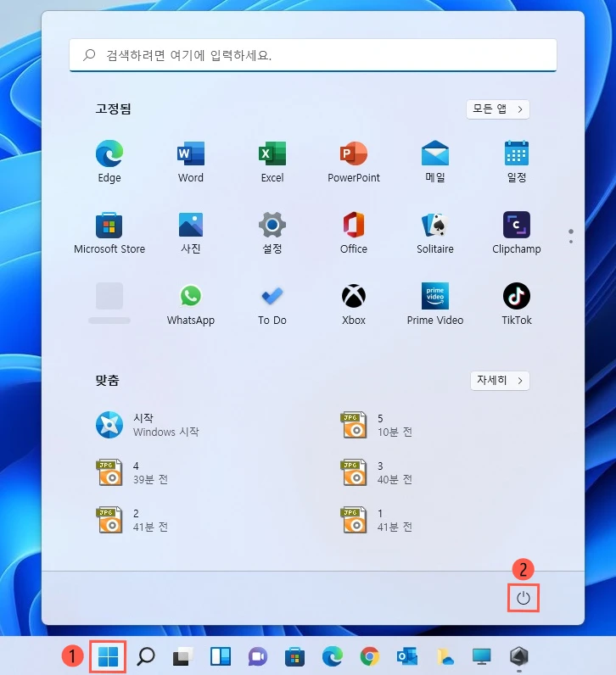
Task: Open Excel in the pinned section
Action: (272, 161)
